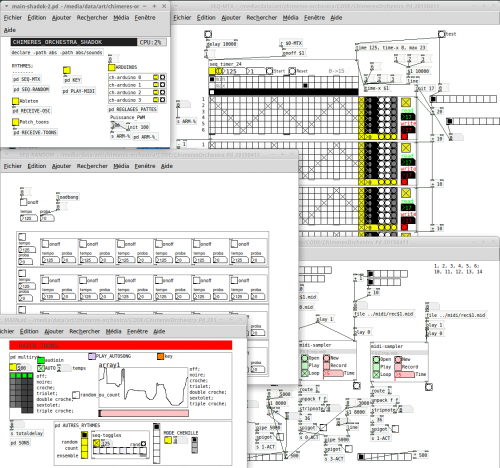Screen dimensions: 500x468
Task: Click the purple PLAY_AUTOSONG toggle box
Action: tap(92, 357)
